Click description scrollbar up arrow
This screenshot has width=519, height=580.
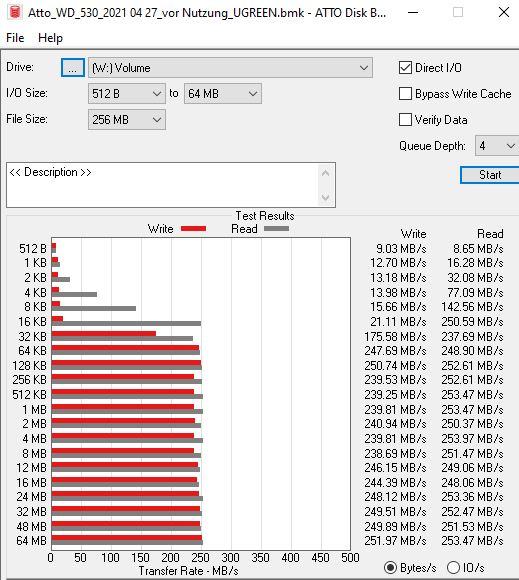coord(326,173)
